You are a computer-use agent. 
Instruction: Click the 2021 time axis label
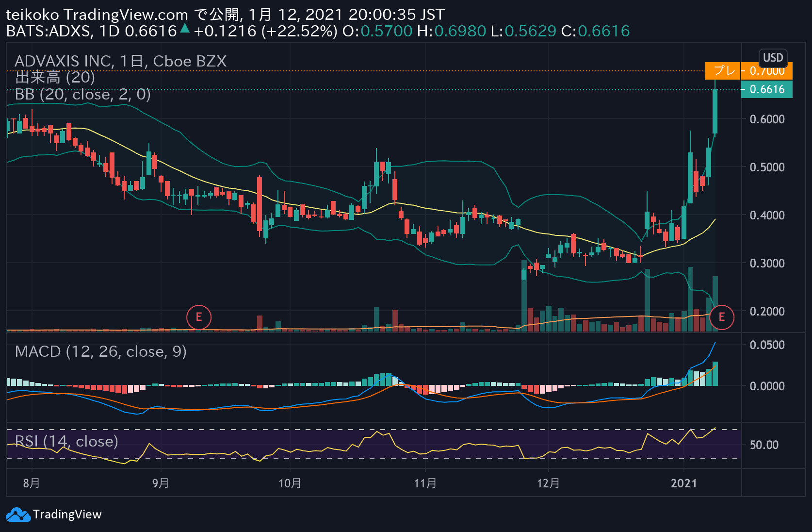point(684,483)
